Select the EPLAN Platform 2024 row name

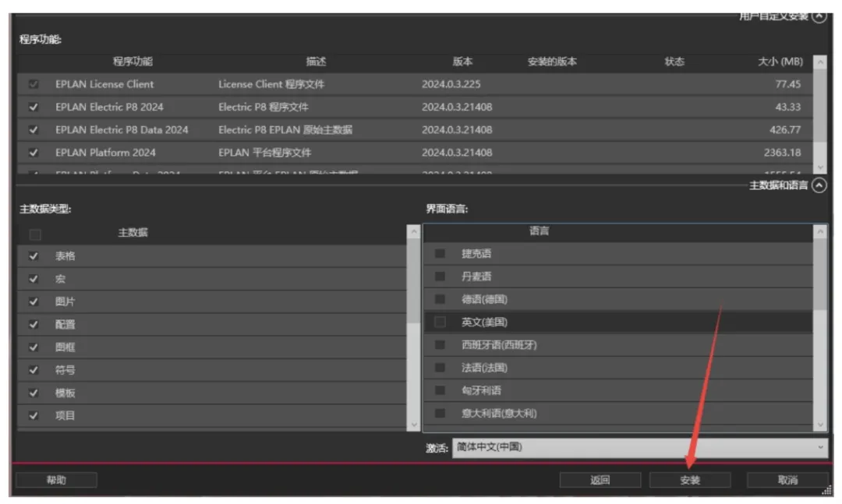106,153
